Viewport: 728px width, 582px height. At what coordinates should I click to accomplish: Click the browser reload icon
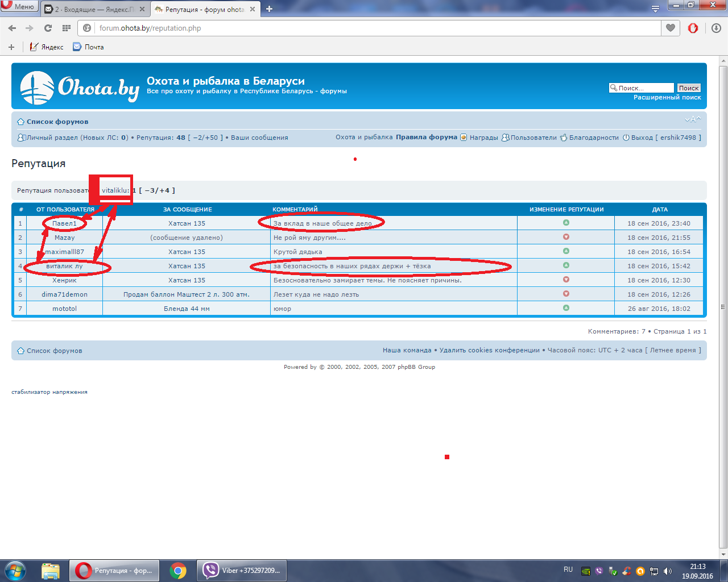(48, 28)
